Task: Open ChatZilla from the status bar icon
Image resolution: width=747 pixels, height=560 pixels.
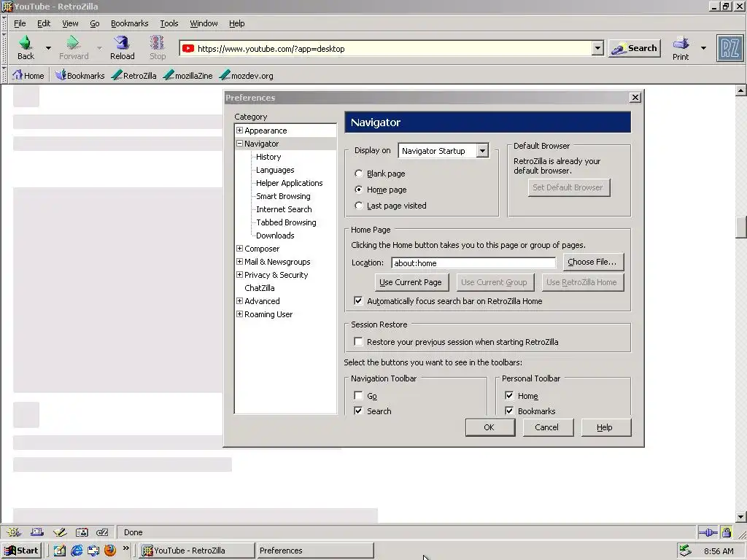Action: [x=102, y=532]
